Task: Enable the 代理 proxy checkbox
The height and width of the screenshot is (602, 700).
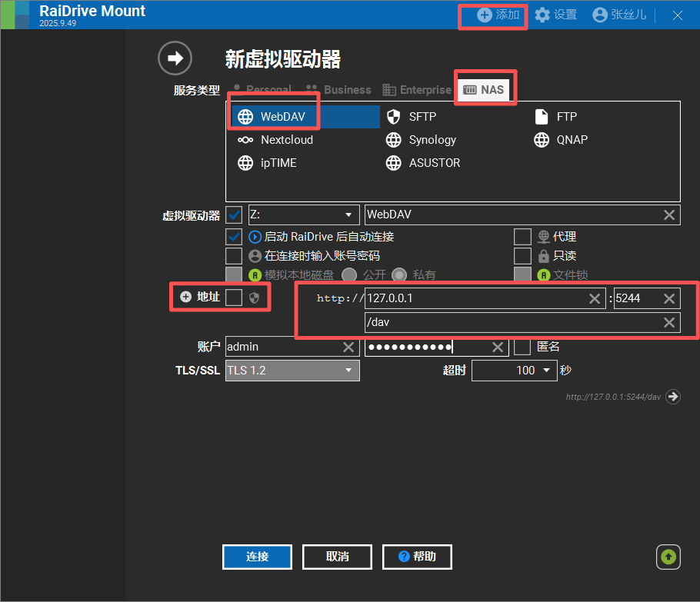Action: [522, 236]
